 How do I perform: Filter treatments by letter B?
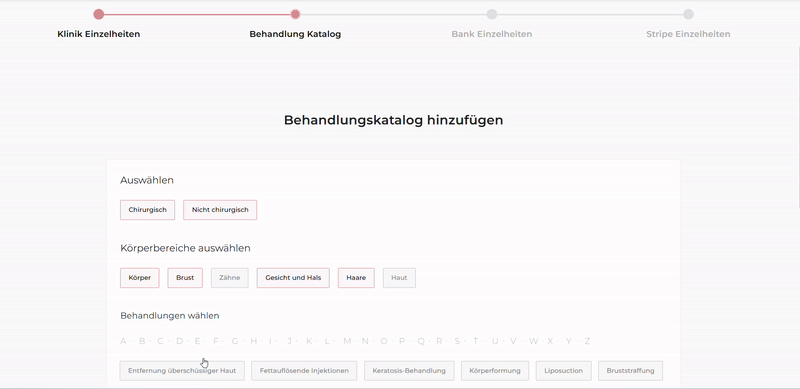coord(142,341)
